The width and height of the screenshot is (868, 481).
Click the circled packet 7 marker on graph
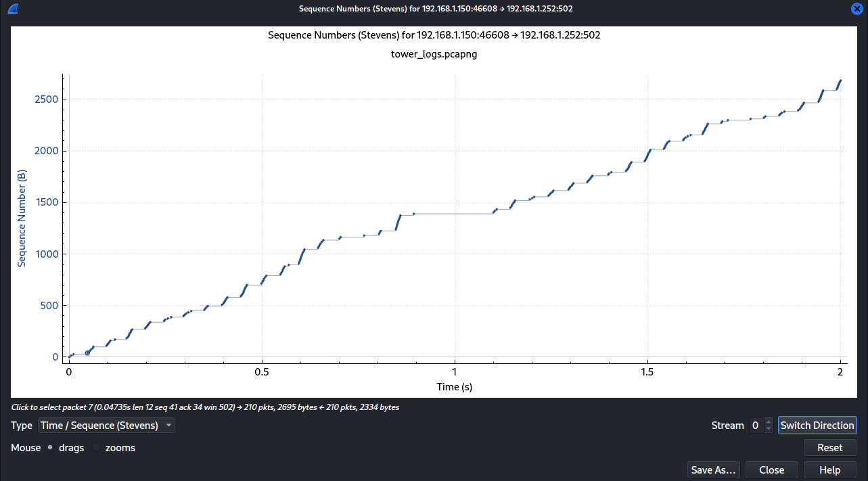tap(87, 353)
